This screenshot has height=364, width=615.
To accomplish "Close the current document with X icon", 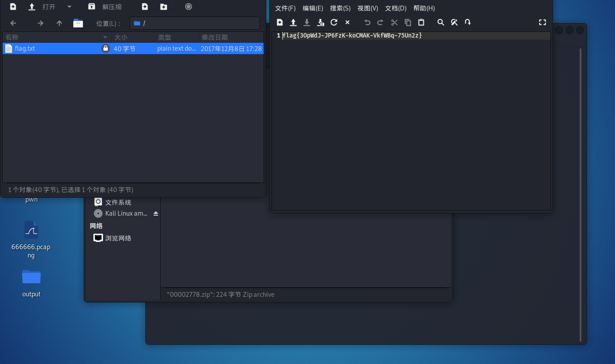I will (x=347, y=22).
